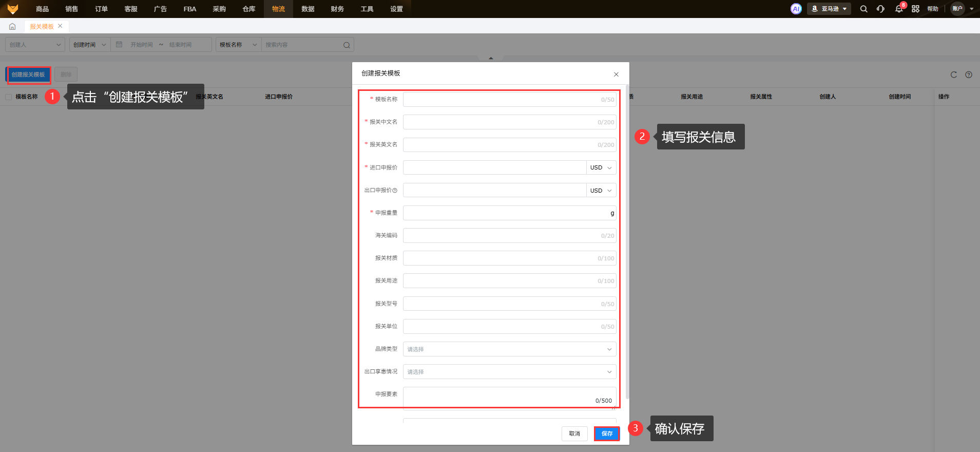Open the 销售 menu
Viewport: 980px width, 452px height.
(72, 9)
